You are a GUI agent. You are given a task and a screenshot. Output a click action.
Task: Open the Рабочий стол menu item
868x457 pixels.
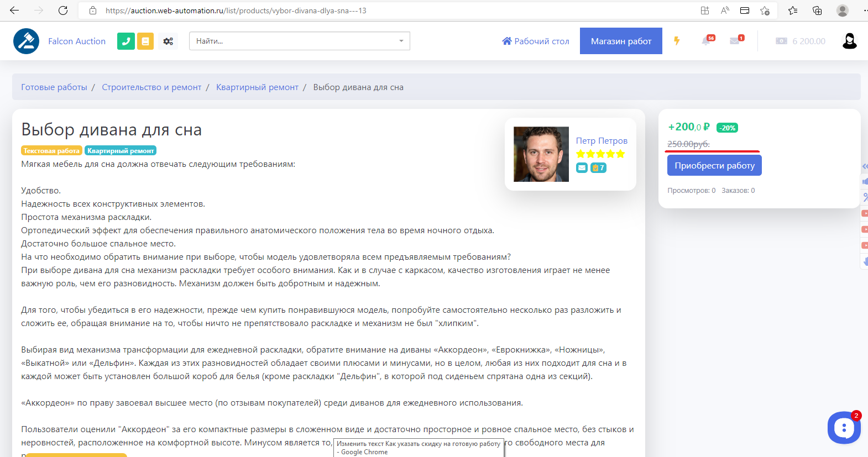[535, 41]
